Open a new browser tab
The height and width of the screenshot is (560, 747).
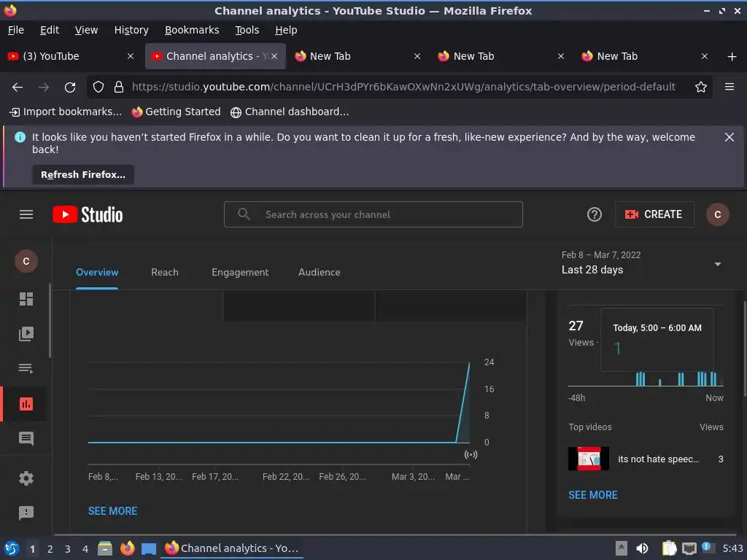(732, 57)
